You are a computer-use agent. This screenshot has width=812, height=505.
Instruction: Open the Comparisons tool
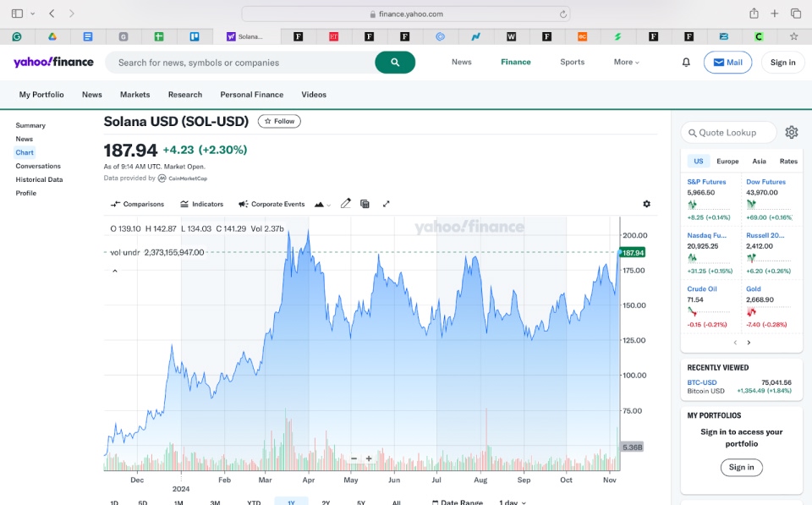pyautogui.click(x=137, y=204)
